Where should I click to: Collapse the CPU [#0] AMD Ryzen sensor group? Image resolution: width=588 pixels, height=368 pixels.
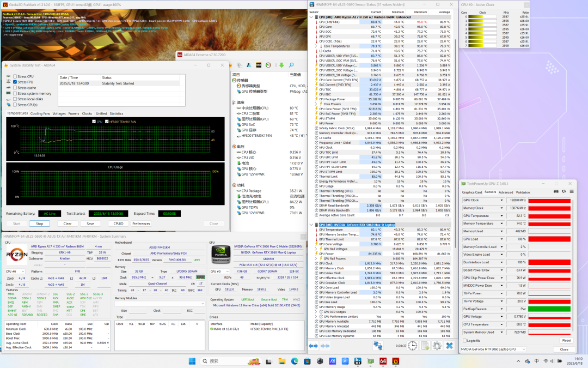[x=311, y=17]
